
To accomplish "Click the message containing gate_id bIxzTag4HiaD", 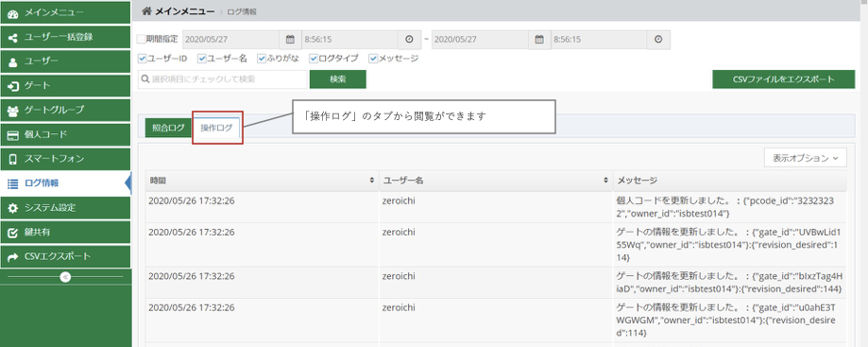I will (729, 283).
